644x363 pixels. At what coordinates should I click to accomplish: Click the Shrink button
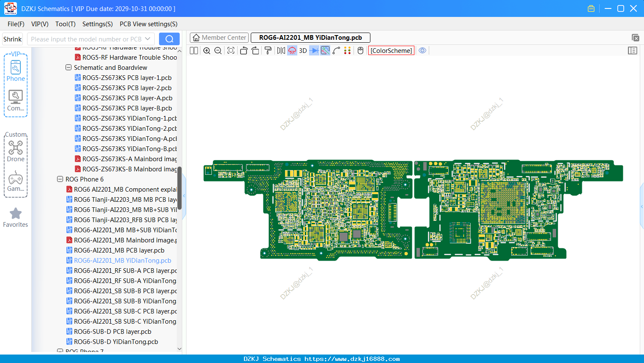[12, 39]
